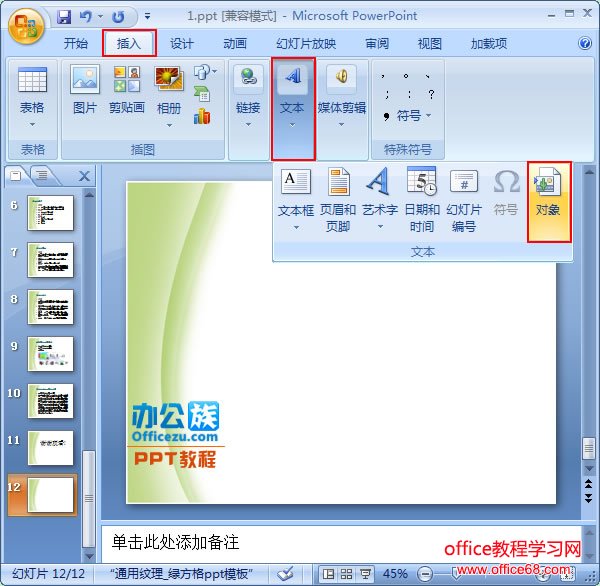Go to previous slide double arrow
The image size is (600, 586).
point(589,484)
